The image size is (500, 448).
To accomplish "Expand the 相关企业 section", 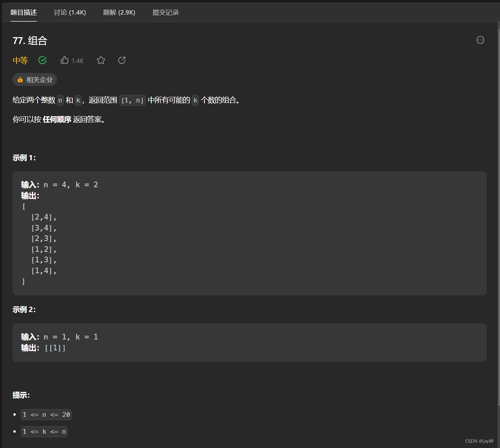I will 35,80.
